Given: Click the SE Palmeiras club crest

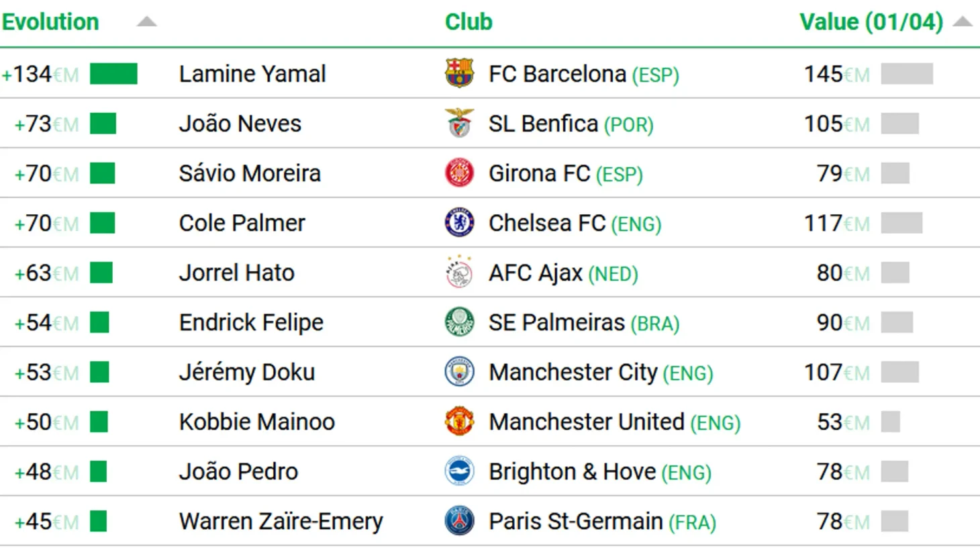Looking at the screenshot, I should 459,322.
